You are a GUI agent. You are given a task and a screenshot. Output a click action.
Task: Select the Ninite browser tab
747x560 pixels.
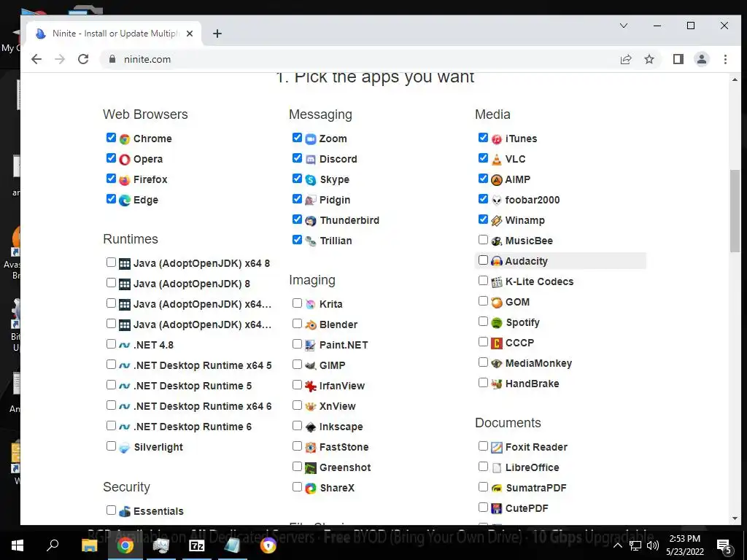(x=115, y=34)
